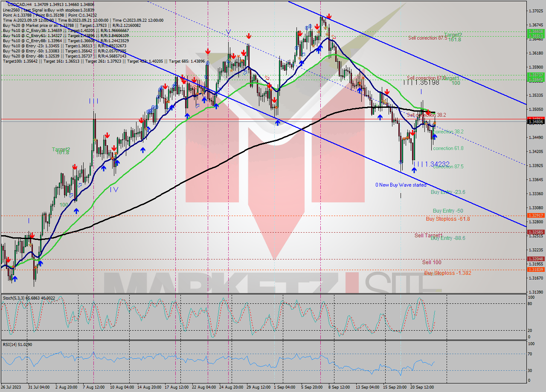Image resolution: width=546 pixels, height=392 pixels.
Task: Click orange price tag 1.31839
Action: 535,269
